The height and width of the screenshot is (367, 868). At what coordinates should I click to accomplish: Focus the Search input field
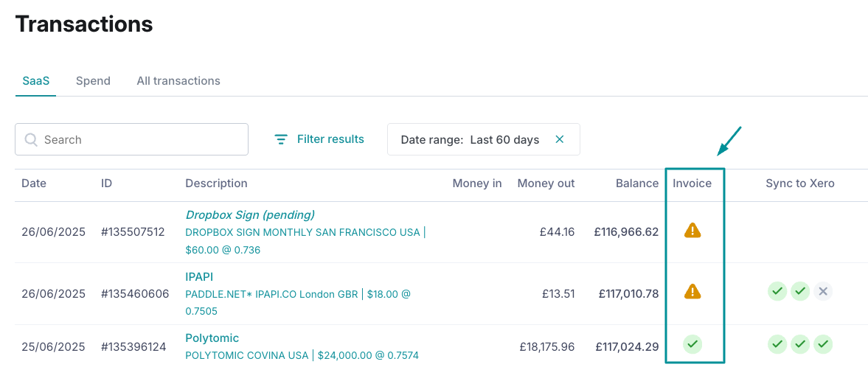(140, 139)
